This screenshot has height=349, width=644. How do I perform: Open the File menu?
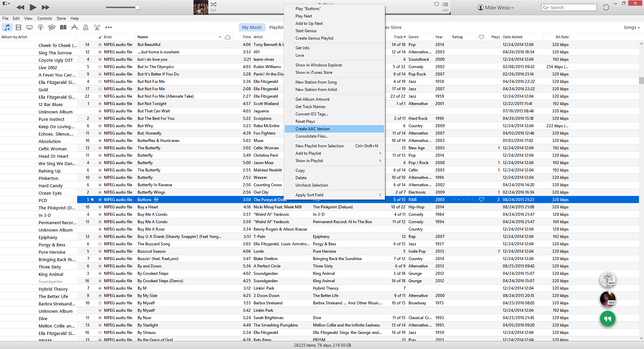[5, 18]
